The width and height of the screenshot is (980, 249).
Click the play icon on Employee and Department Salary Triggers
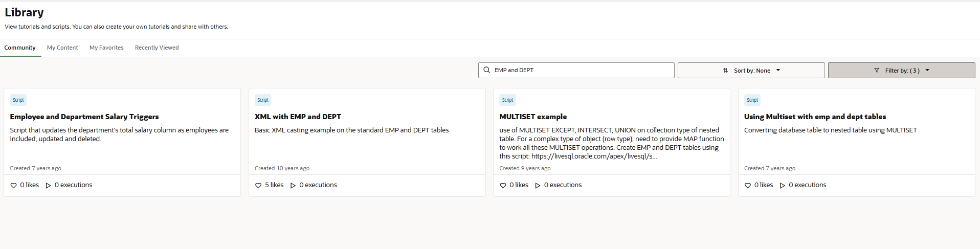[x=48, y=186]
